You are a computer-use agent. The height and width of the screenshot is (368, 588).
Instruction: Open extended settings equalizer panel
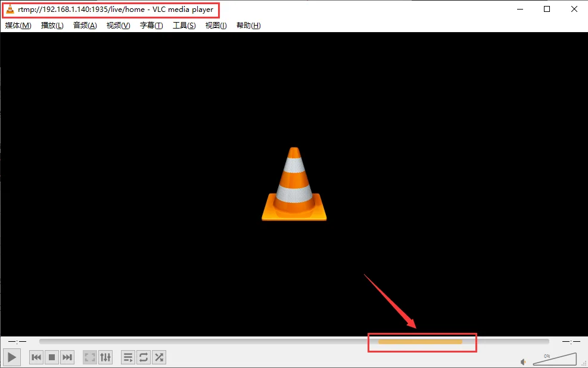click(x=105, y=357)
